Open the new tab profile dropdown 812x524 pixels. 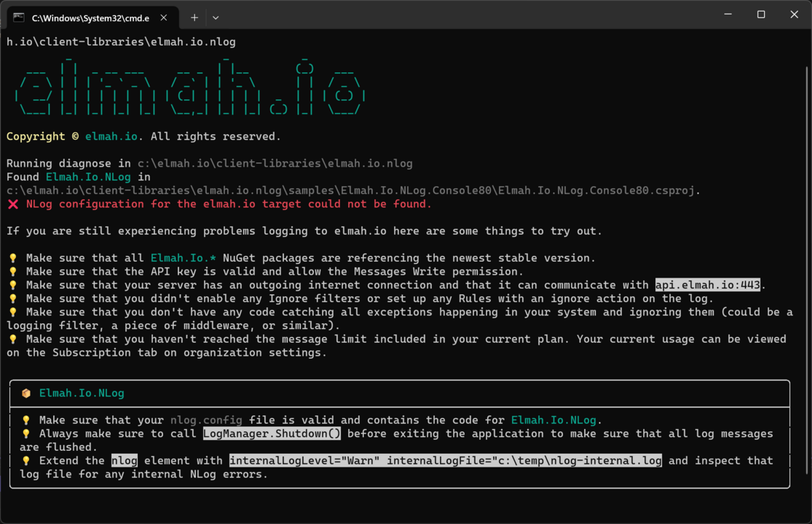216,17
